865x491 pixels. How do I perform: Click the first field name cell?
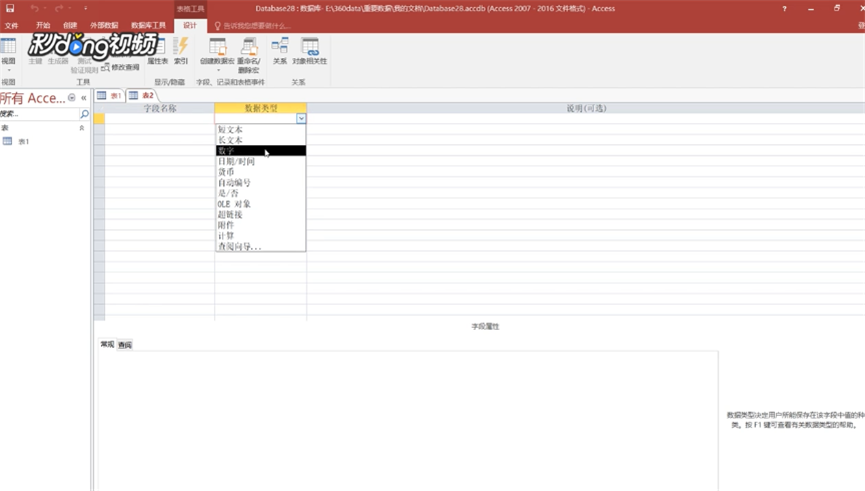[159, 119]
